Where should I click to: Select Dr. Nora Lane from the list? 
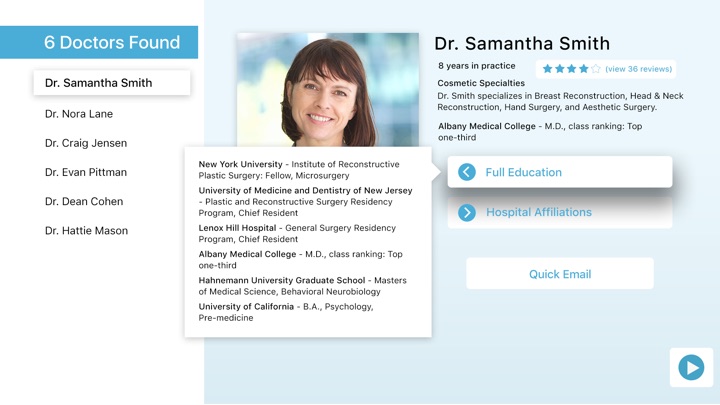(79, 114)
